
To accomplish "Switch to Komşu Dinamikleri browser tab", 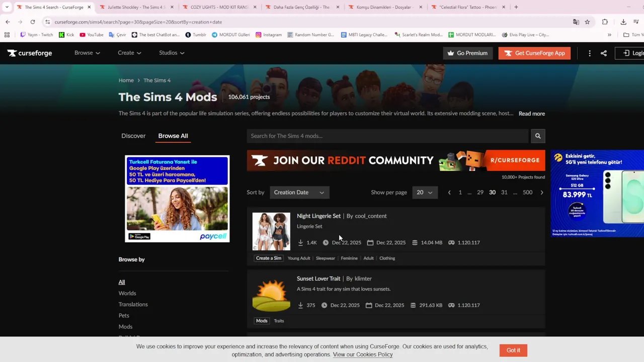I will coord(383,7).
